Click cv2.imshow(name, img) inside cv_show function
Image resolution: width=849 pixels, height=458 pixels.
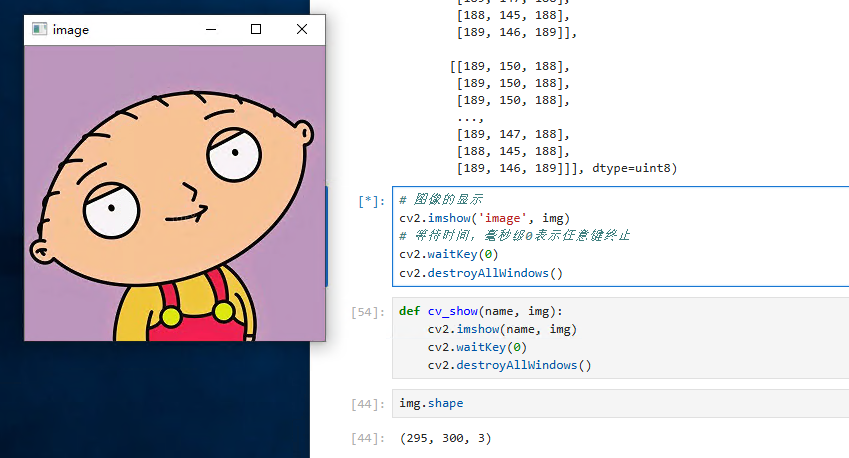coord(502,329)
